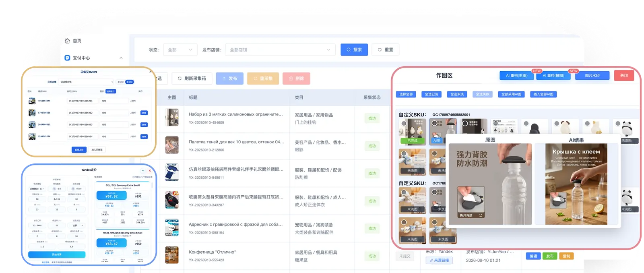Click the red 关闭 button in 作图区

[624, 76]
